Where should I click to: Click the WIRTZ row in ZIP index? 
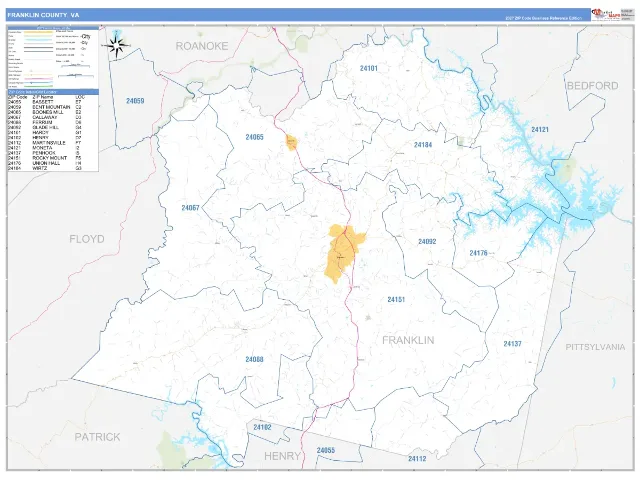pyautogui.click(x=45, y=168)
